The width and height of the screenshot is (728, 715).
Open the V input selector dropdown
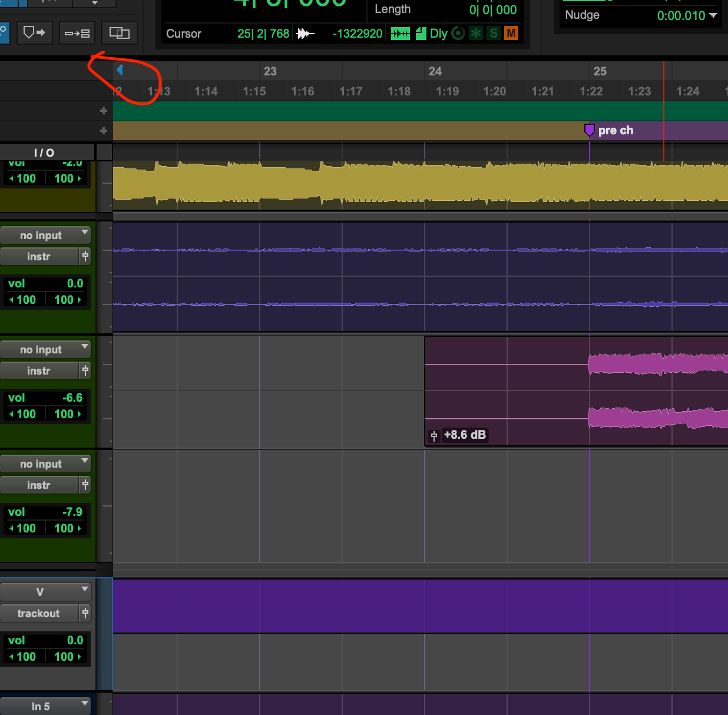(x=45, y=592)
